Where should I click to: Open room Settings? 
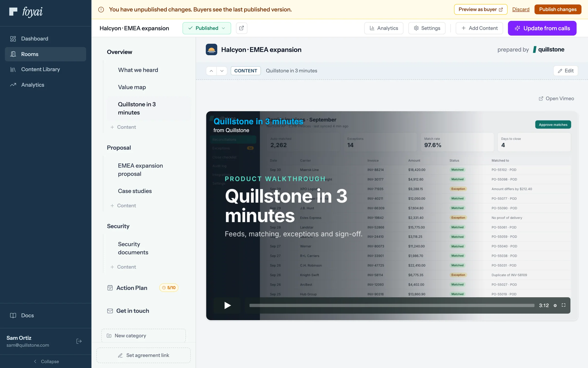pyautogui.click(x=427, y=28)
